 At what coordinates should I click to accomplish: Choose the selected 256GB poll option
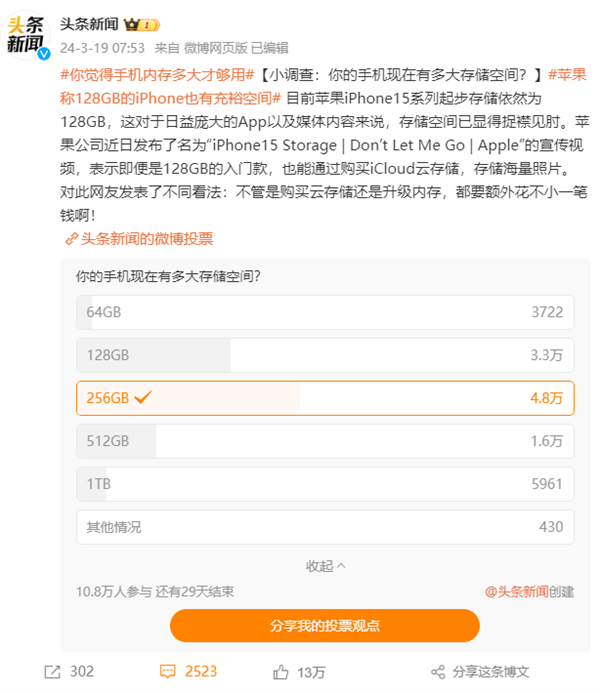[325, 398]
